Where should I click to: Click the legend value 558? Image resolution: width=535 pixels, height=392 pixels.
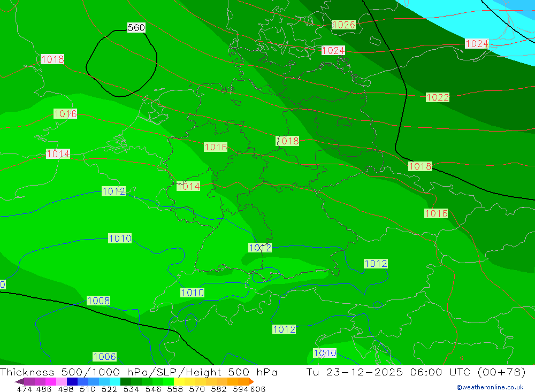click(175, 389)
